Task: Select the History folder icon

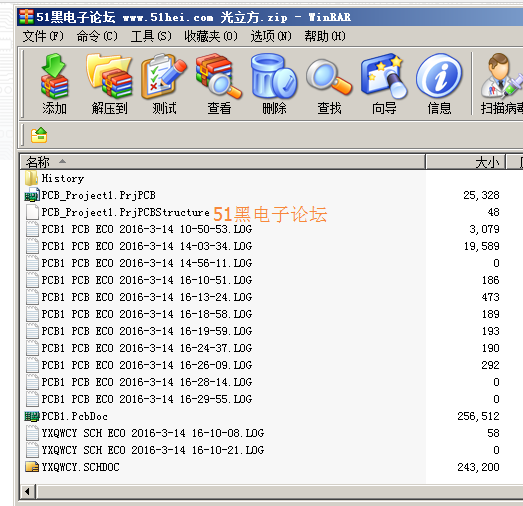Action: pyautogui.click(x=31, y=178)
